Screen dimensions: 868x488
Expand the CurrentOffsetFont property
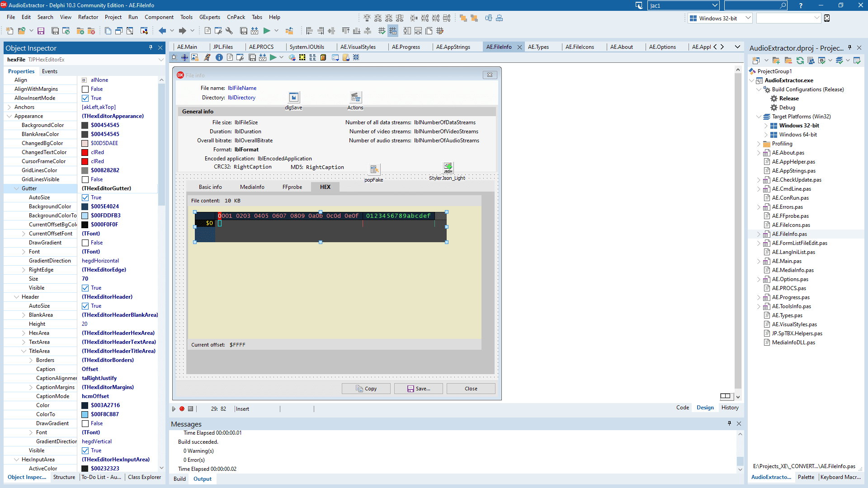click(24, 234)
